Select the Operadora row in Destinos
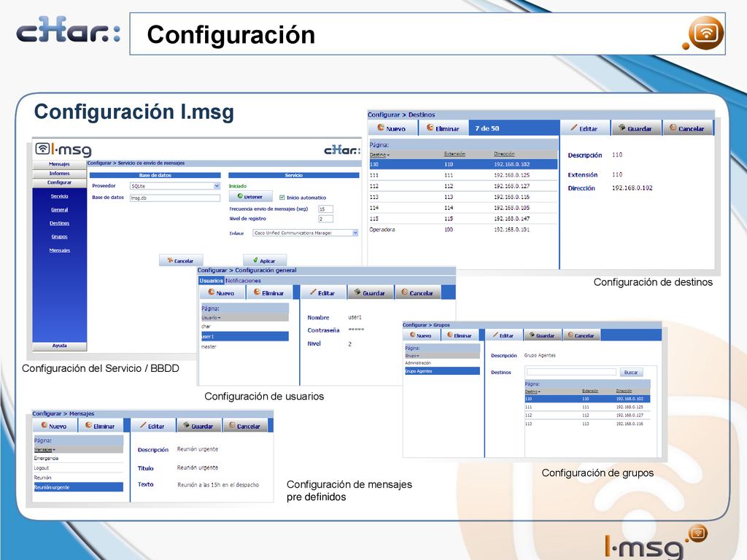 pyautogui.click(x=463, y=230)
